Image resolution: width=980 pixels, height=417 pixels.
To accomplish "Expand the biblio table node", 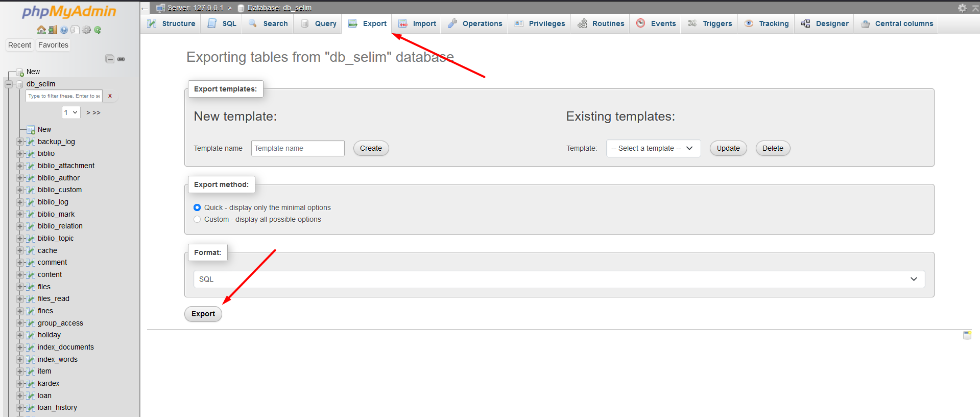I will click(x=19, y=154).
